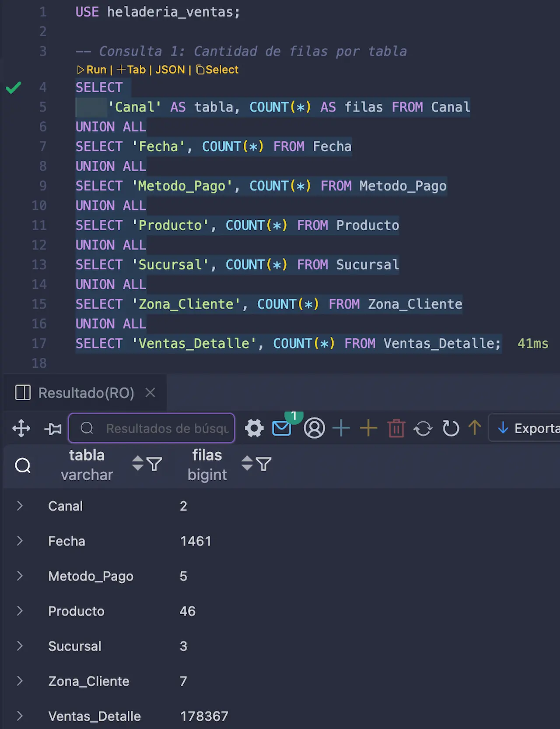The width and height of the screenshot is (560, 729).
Task: Select the 178367 filas value
Action: pos(204,716)
